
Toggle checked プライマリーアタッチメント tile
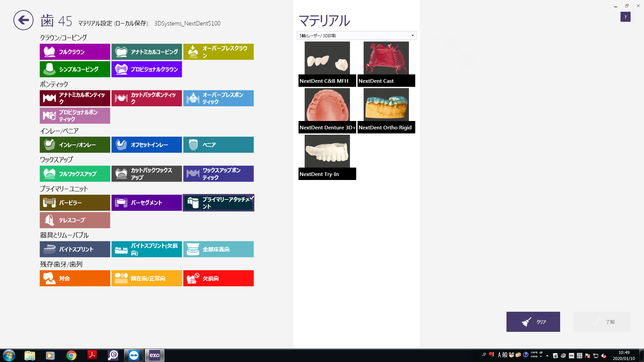[218, 203]
